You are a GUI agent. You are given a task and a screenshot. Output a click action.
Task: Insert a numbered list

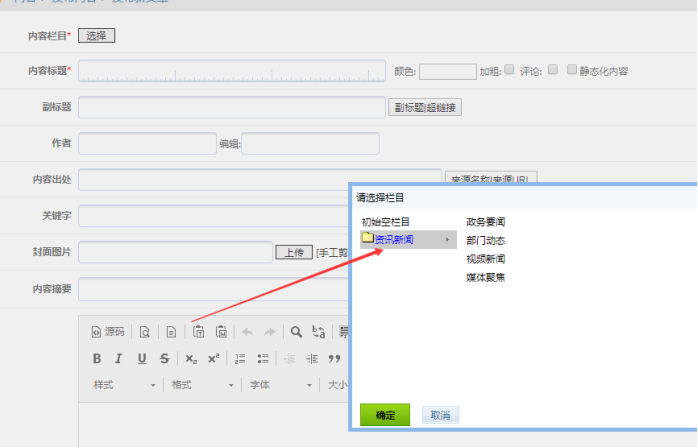click(x=240, y=359)
